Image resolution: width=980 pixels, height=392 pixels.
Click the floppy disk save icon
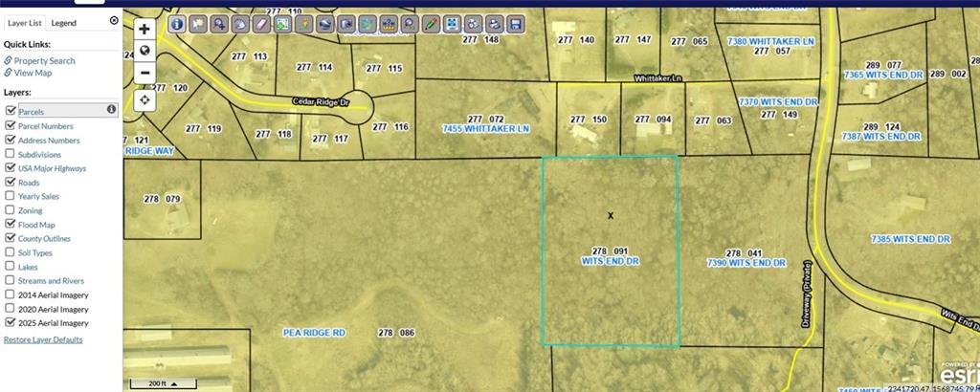click(516, 24)
